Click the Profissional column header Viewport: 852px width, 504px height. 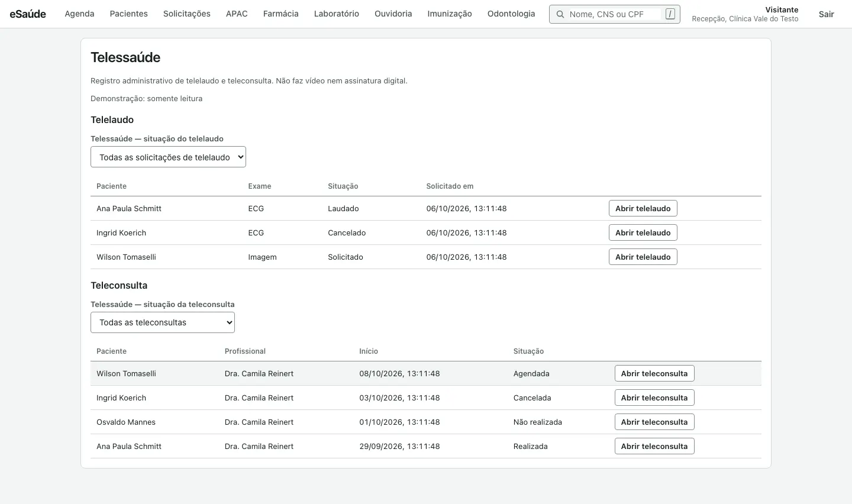pos(245,351)
